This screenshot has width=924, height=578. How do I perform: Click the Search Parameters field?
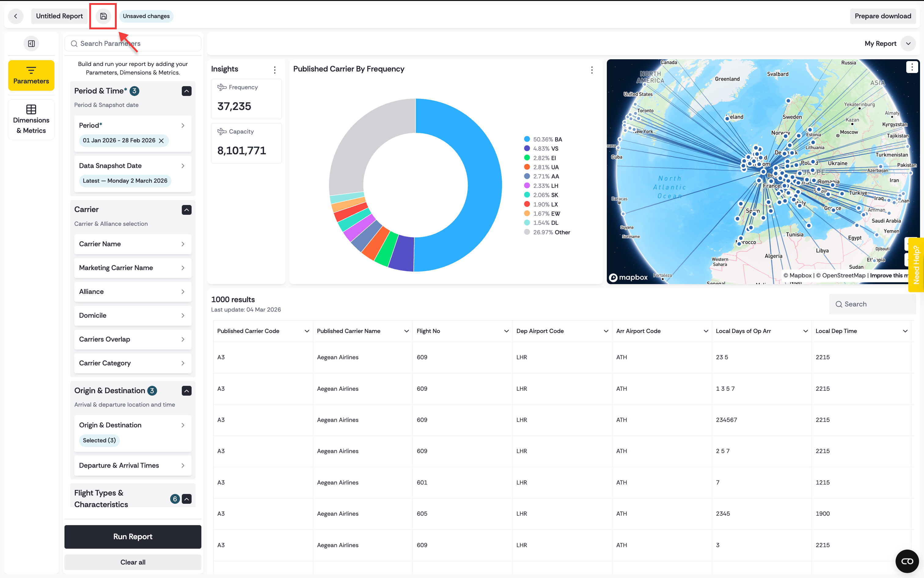[133, 44]
